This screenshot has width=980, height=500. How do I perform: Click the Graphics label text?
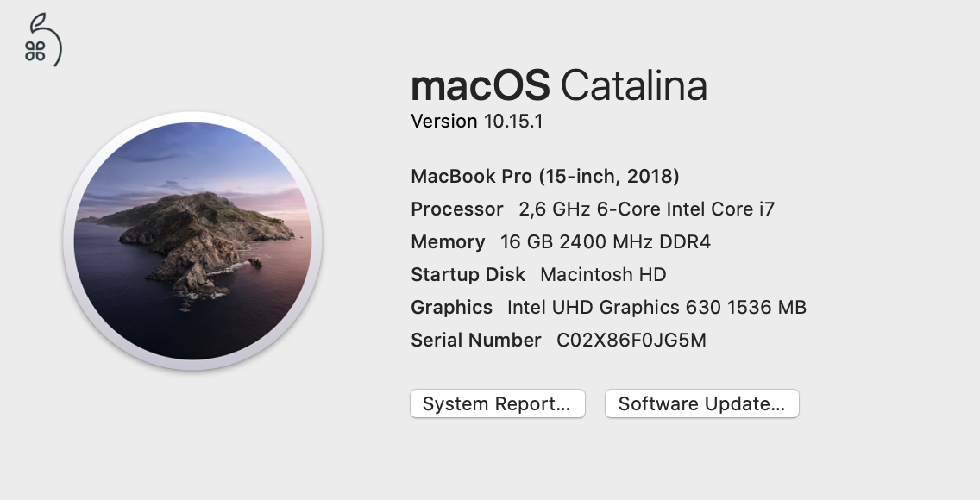451,307
